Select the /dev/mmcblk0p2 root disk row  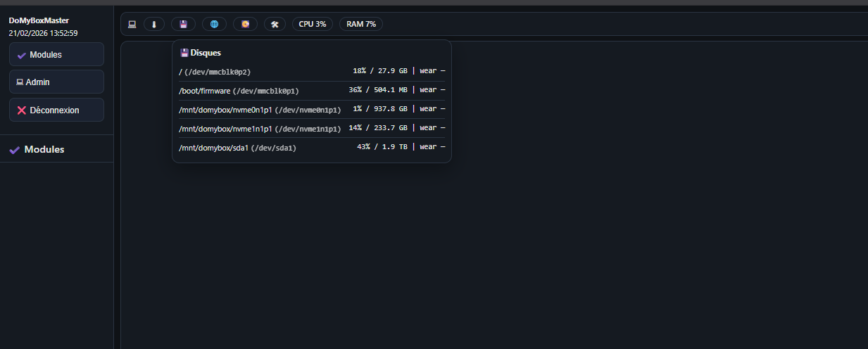click(x=312, y=71)
